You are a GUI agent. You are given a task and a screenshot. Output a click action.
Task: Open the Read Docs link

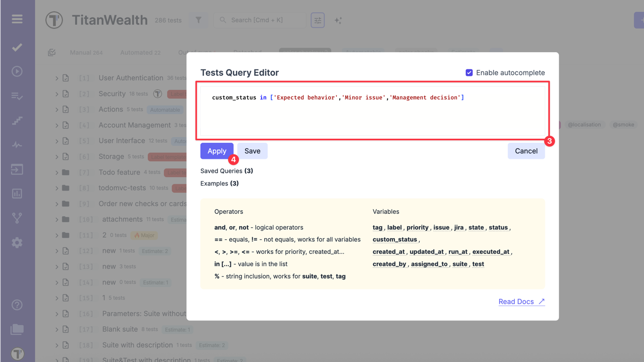coord(521,302)
